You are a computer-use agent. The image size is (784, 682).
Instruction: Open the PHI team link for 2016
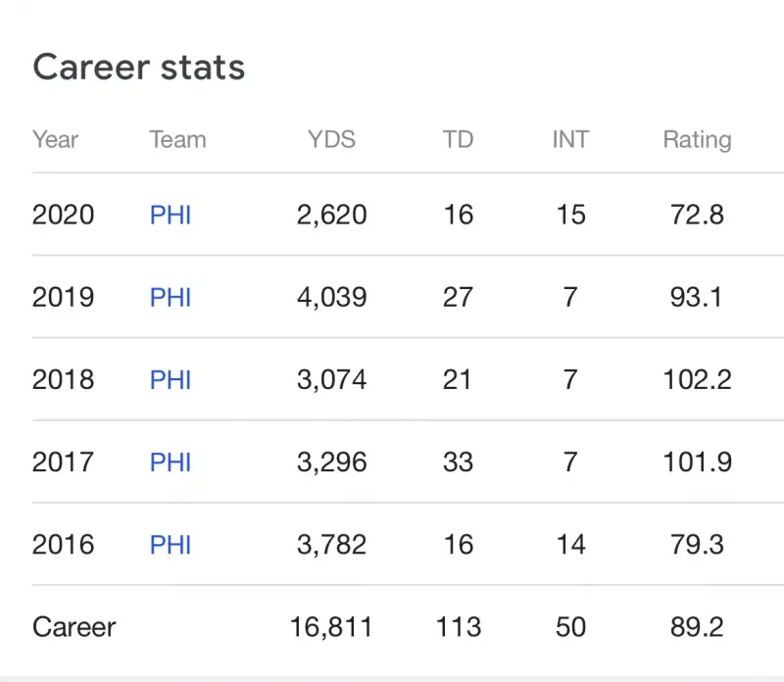click(x=171, y=544)
